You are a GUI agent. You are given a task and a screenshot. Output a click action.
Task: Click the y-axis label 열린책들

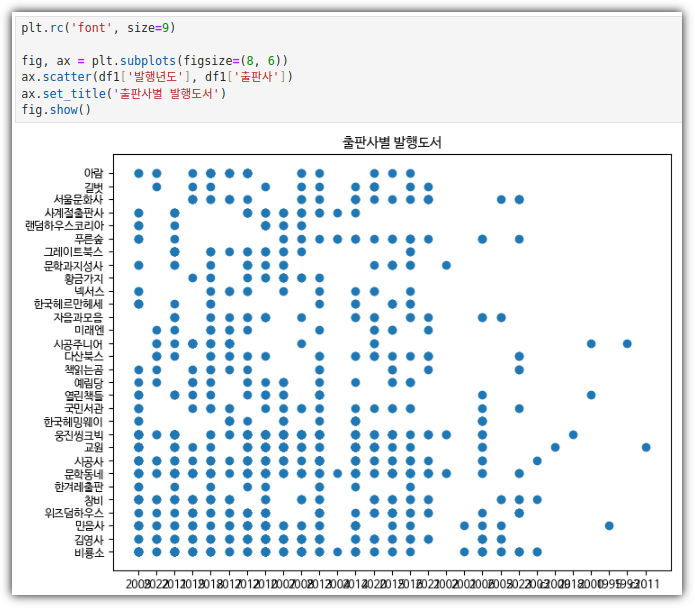pyautogui.click(x=84, y=395)
